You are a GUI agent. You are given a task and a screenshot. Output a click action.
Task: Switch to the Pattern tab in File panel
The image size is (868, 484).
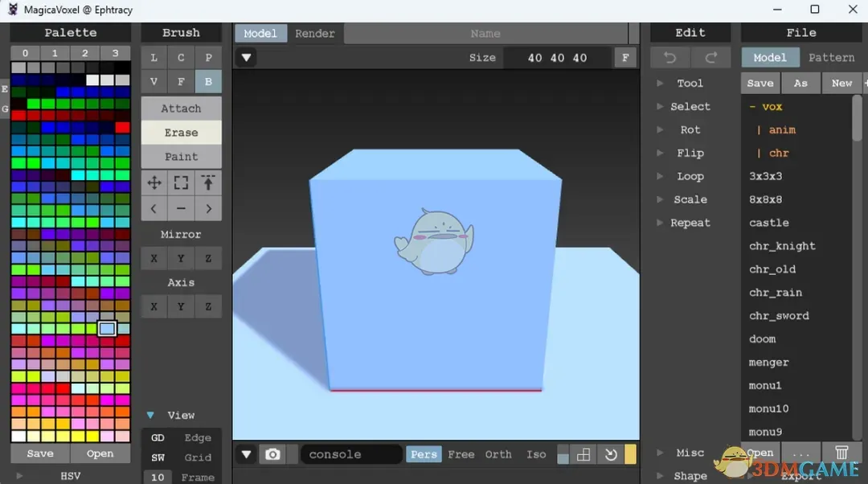[832, 57]
